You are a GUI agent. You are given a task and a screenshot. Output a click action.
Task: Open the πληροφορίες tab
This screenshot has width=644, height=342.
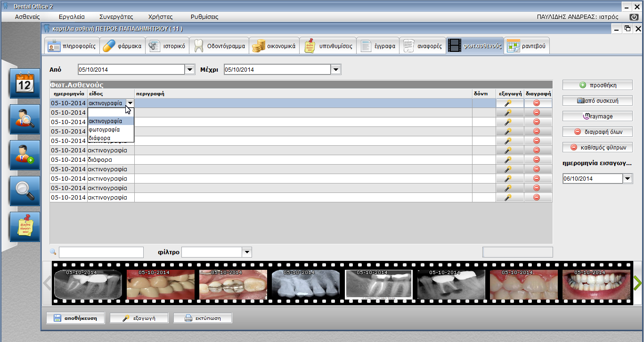point(72,46)
